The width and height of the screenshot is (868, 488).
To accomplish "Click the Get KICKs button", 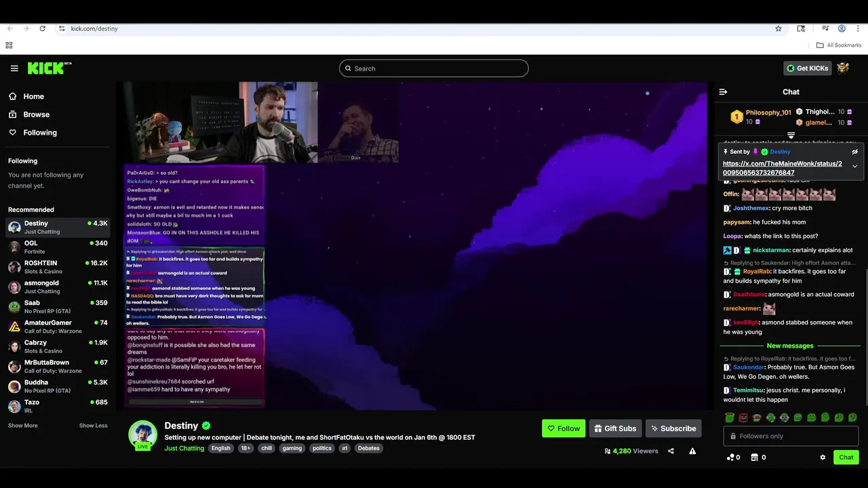I will click(807, 68).
